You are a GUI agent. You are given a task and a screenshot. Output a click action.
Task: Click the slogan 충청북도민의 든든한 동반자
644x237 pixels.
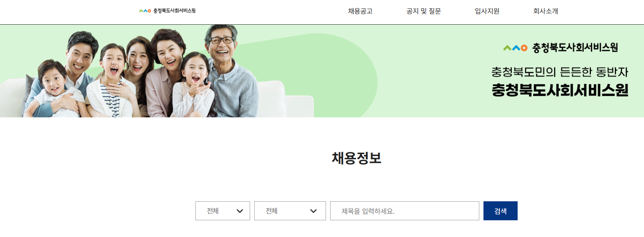(x=560, y=72)
